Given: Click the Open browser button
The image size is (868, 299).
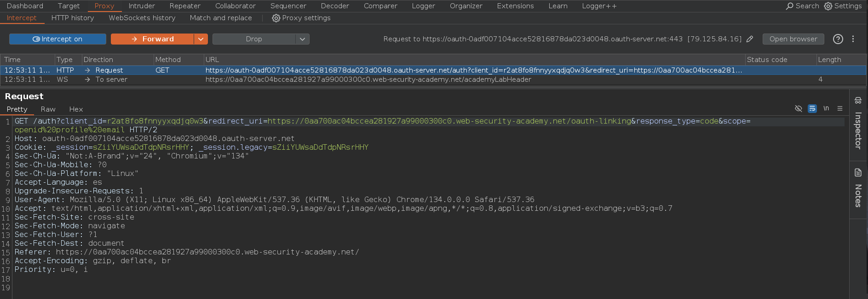Looking at the screenshot, I should coord(793,39).
